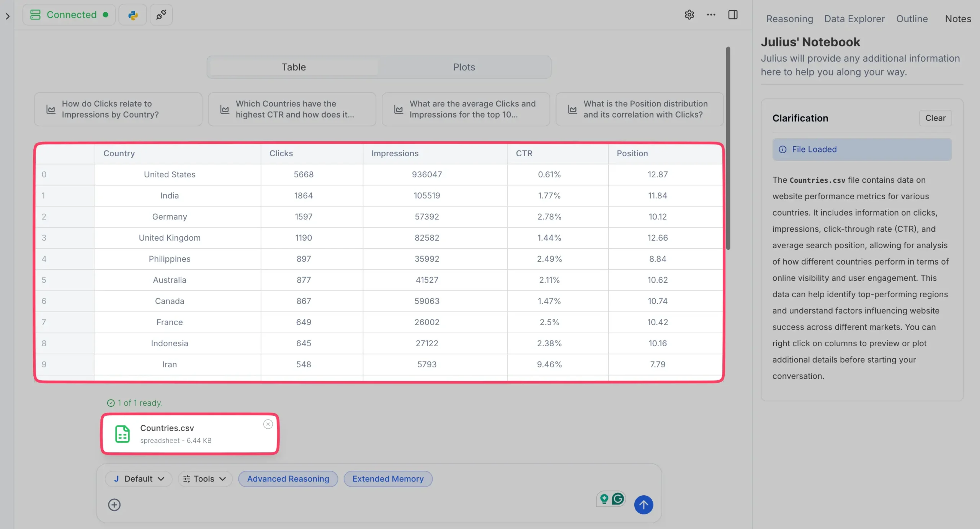Click the Python environment icon

[x=132, y=15]
